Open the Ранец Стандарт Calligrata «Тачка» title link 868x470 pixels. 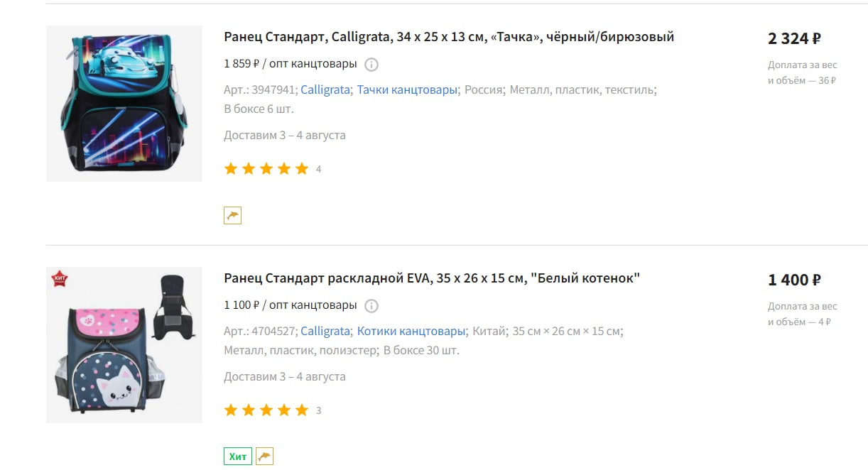[449, 37]
